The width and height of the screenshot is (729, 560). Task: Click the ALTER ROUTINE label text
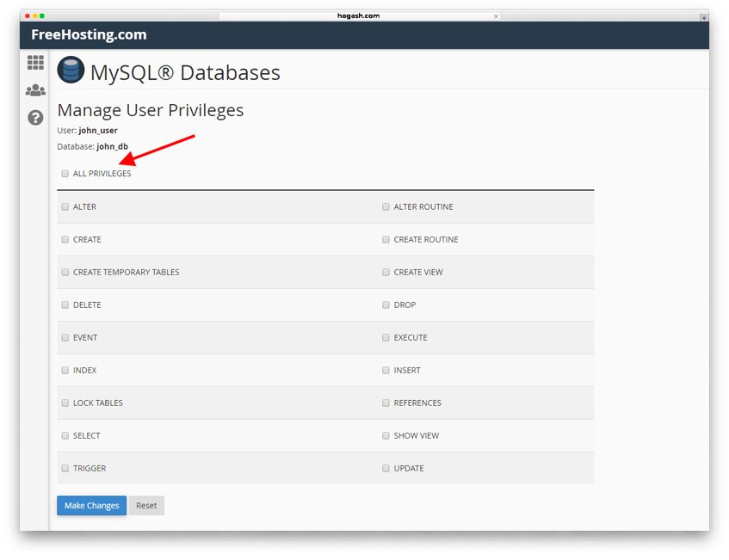[423, 206]
